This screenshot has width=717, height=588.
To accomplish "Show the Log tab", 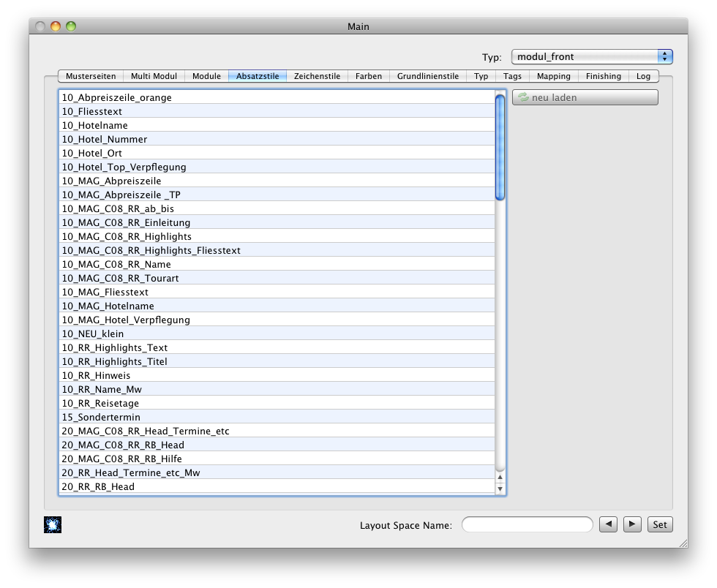I will (x=643, y=76).
